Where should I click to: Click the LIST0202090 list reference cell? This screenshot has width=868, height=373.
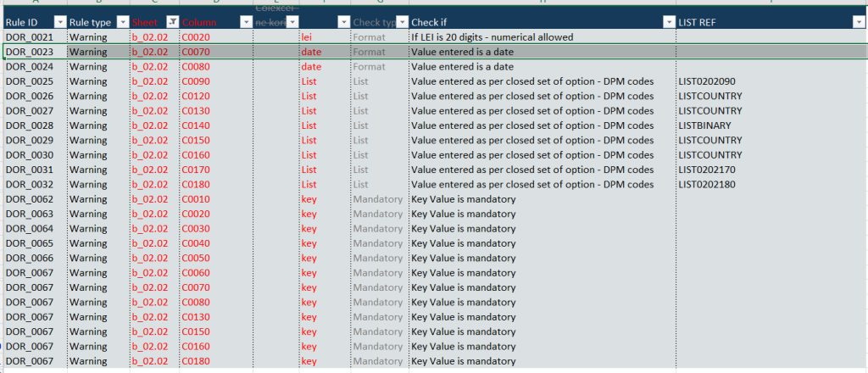707,81
